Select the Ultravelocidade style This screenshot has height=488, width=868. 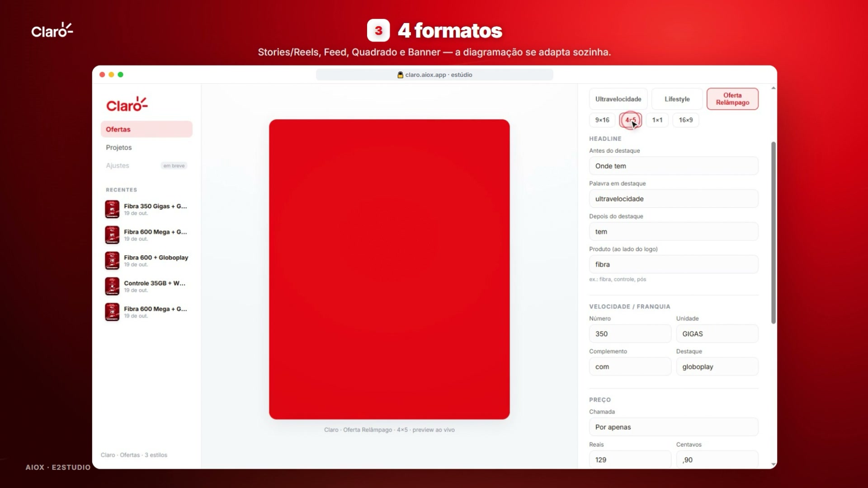tap(618, 99)
